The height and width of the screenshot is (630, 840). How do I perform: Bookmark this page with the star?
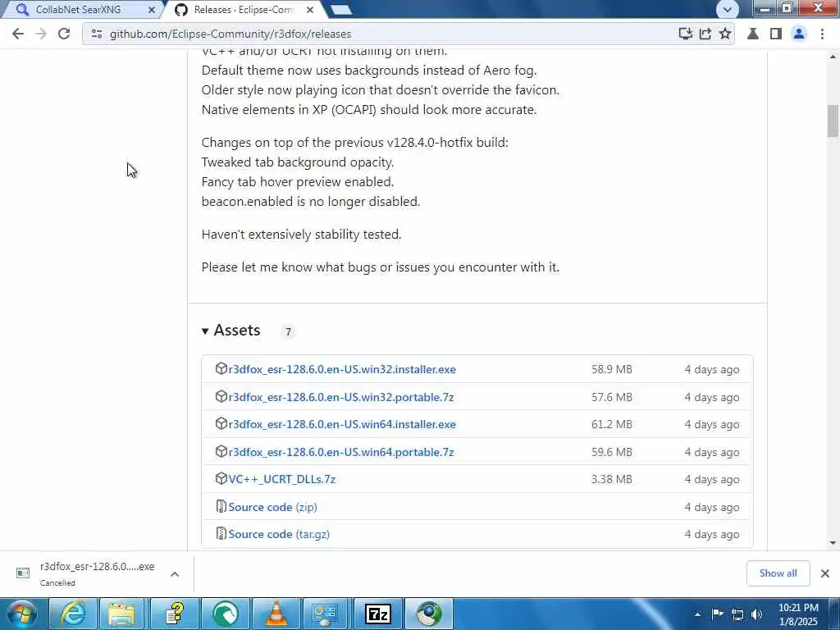tap(725, 34)
